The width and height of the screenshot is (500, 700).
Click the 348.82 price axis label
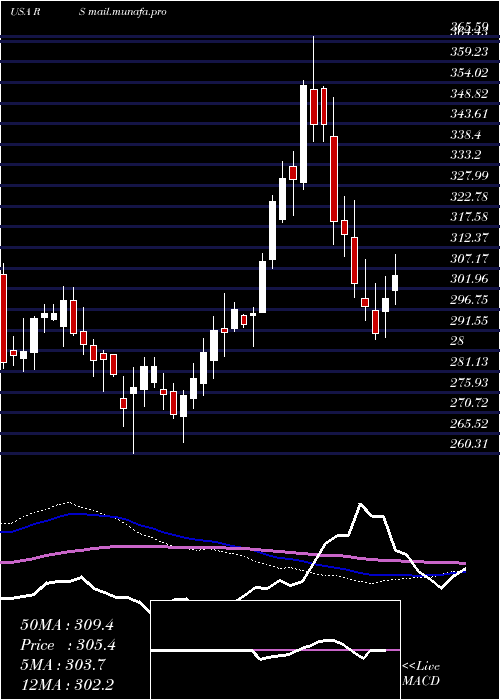coord(469,93)
